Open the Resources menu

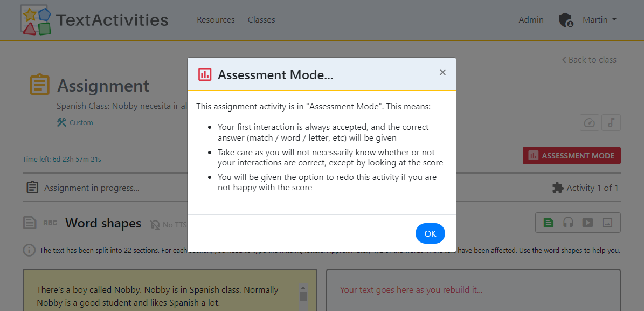(x=216, y=20)
